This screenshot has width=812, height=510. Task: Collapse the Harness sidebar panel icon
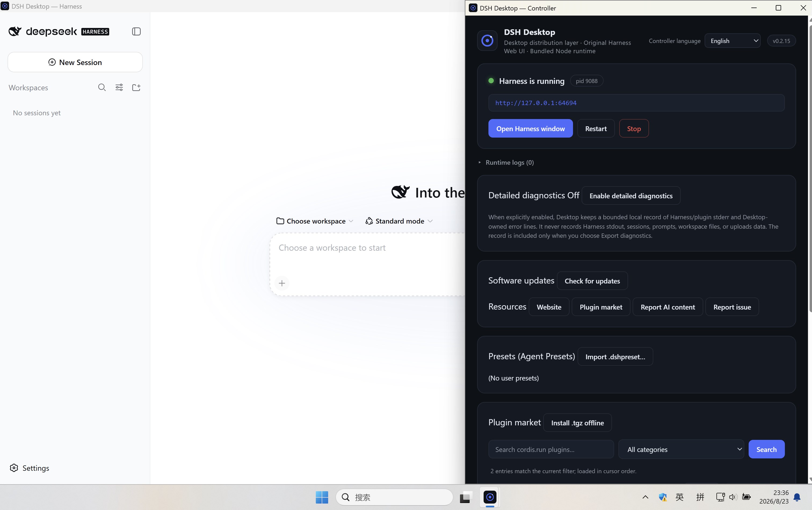click(136, 31)
